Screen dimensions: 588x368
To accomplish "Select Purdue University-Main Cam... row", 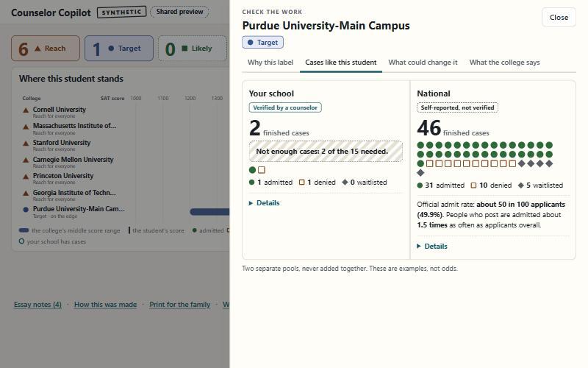I will pyautogui.click(x=123, y=212).
